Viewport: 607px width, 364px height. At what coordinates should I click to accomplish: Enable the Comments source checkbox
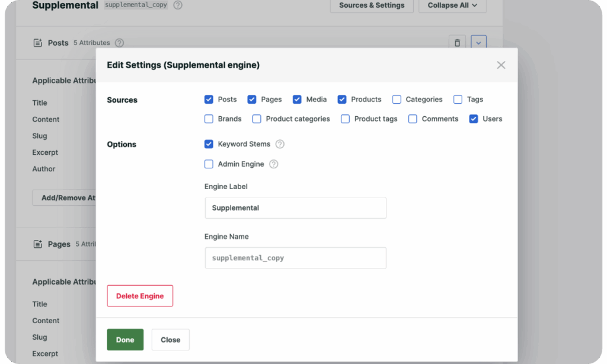[x=413, y=119]
